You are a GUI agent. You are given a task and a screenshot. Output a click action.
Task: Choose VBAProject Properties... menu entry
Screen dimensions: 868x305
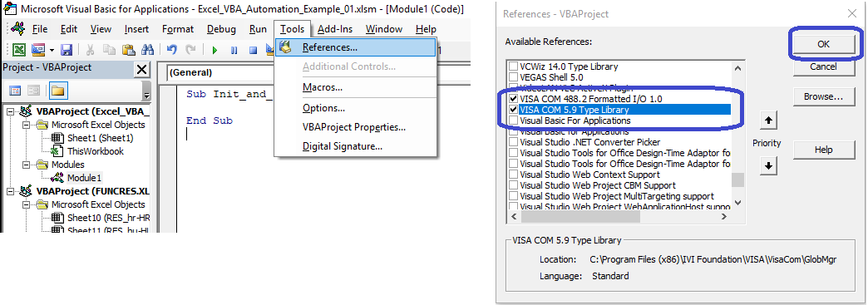[356, 127]
